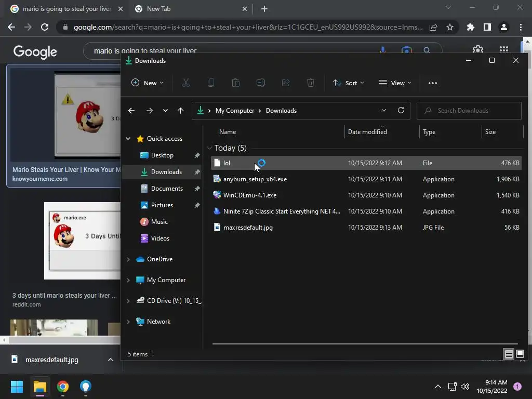Click the taskbar clock and date
Viewport: 532px width, 399px height.
(492, 387)
